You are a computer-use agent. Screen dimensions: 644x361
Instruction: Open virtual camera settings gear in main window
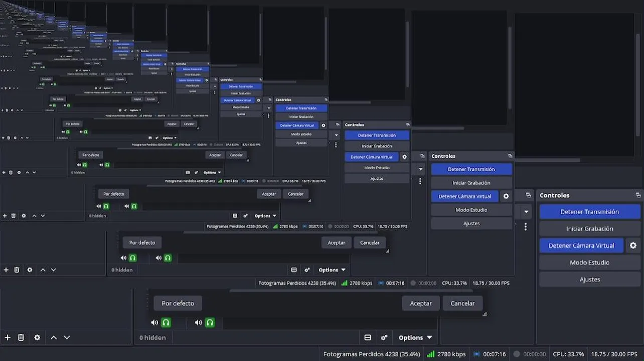(633, 246)
